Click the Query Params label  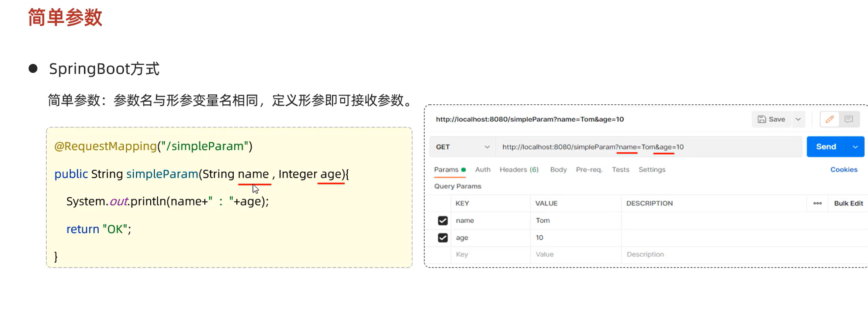point(457,186)
